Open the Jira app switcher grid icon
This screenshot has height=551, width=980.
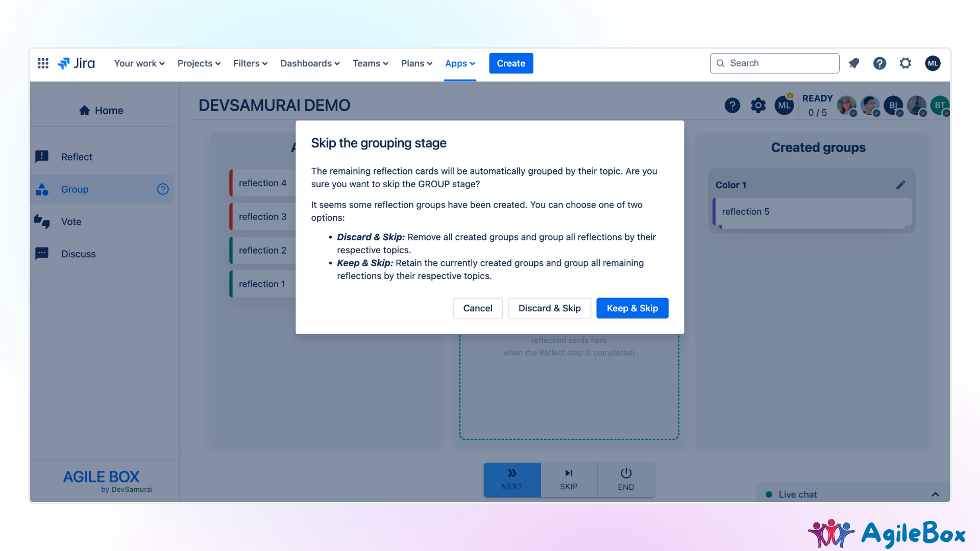click(43, 63)
